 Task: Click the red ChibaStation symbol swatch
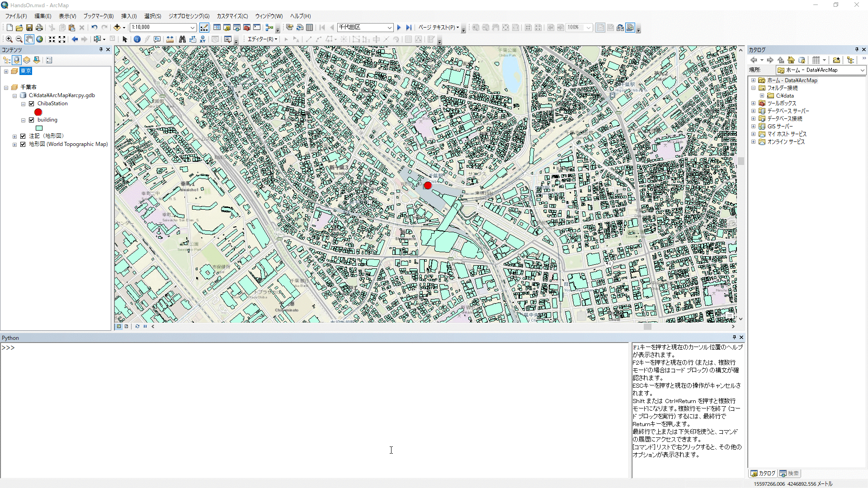[x=38, y=112]
